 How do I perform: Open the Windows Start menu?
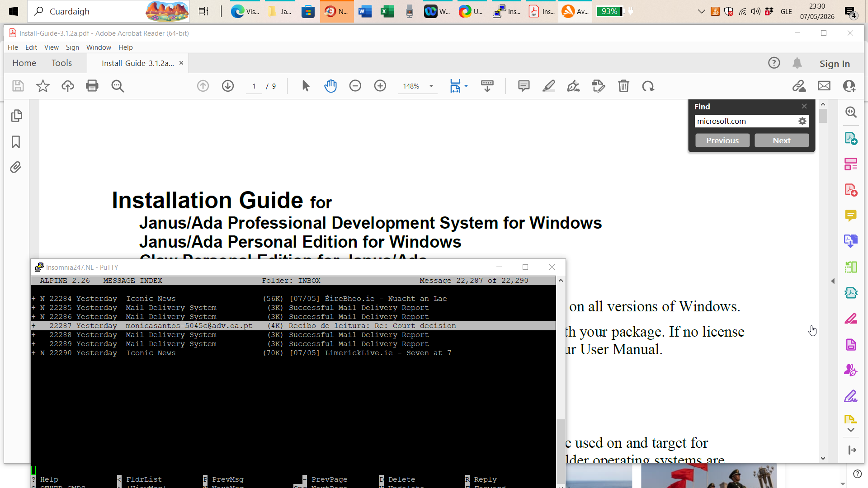pos(14,11)
